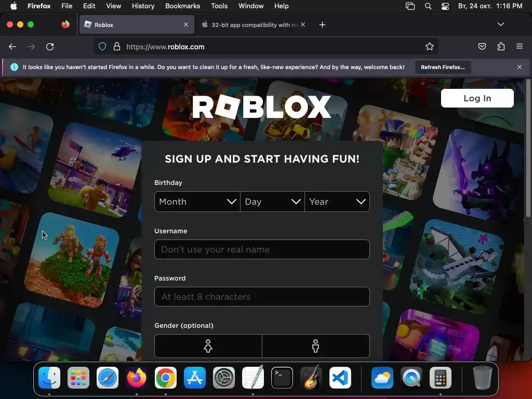Open Terminal from the Dock

tap(282, 378)
